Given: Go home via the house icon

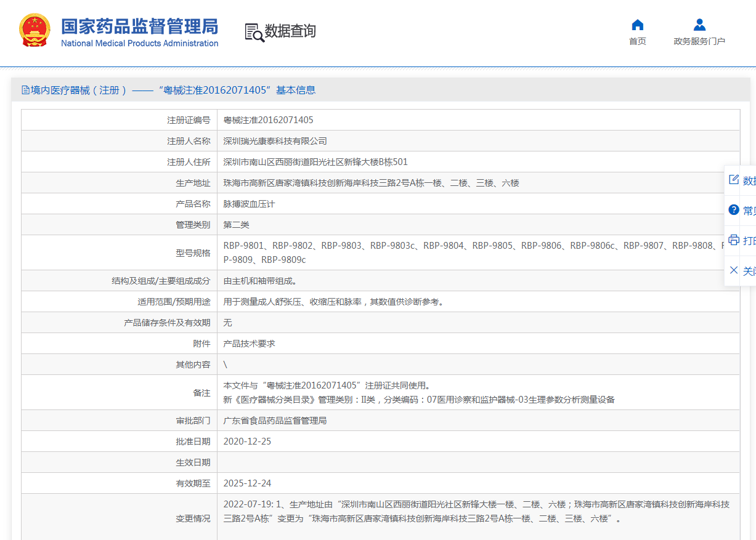Looking at the screenshot, I should point(638,25).
